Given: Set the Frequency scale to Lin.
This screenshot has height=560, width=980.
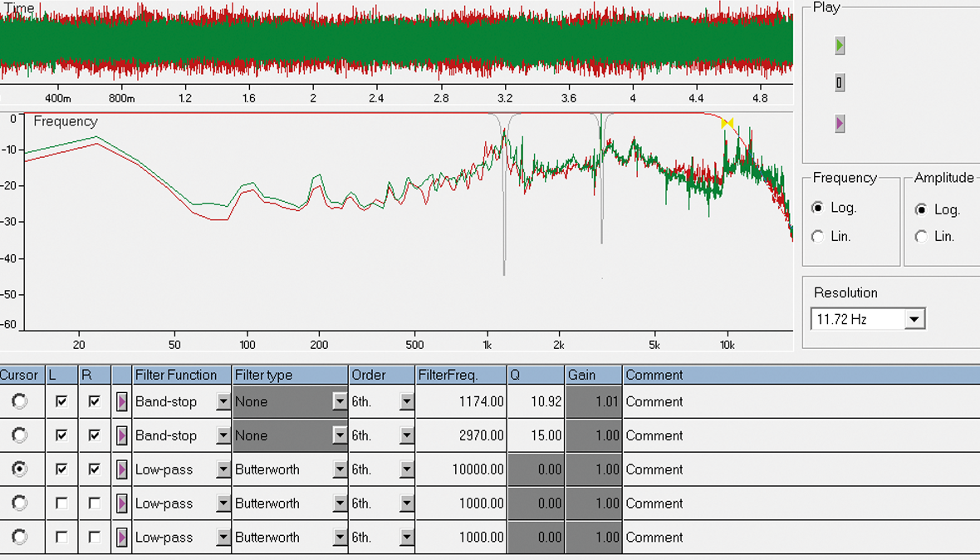Looking at the screenshot, I should click(818, 237).
